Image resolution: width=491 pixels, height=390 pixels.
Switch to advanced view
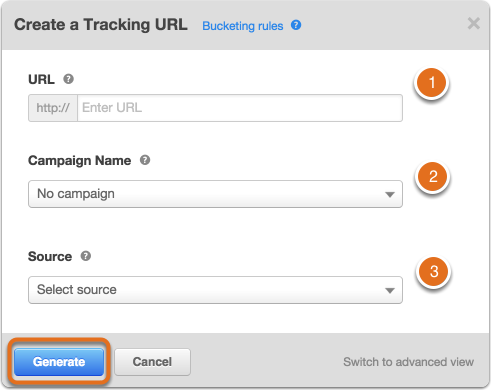coord(409,362)
